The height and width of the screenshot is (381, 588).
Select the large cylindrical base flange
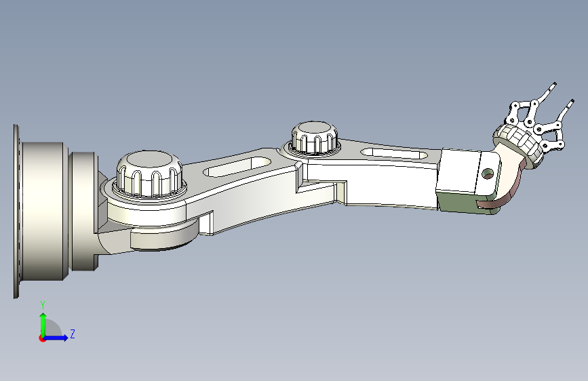[x=41, y=211]
